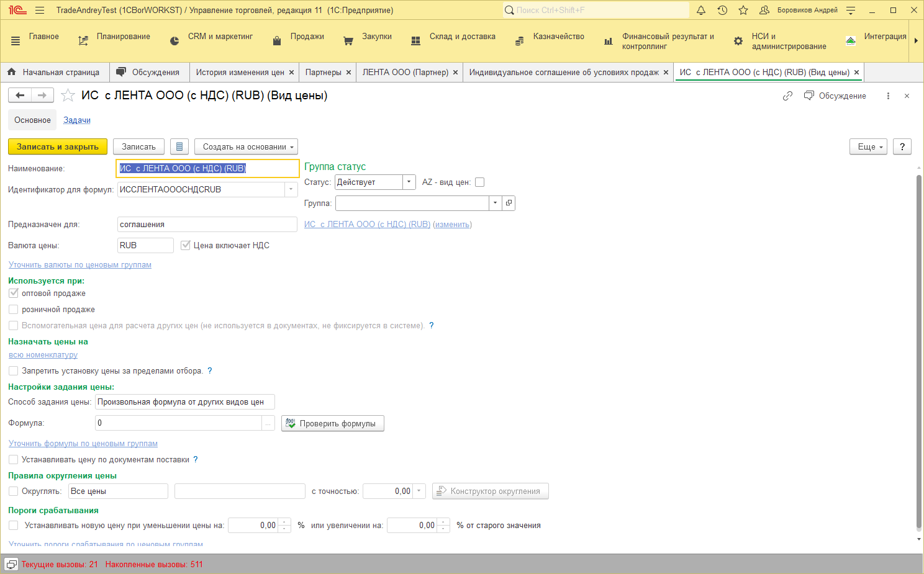
Task: Enable the розничной продаже checkbox
Action: point(14,309)
